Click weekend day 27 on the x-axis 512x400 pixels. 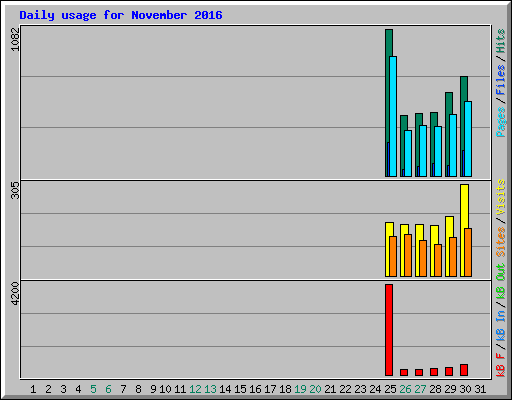coord(420,389)
